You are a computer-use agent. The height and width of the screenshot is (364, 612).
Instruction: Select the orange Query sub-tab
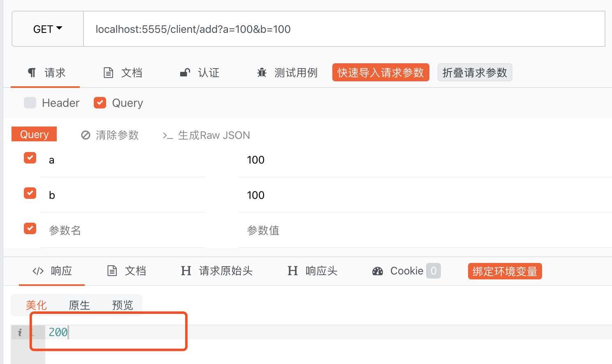pyautogui.click(x=34, y=134)
